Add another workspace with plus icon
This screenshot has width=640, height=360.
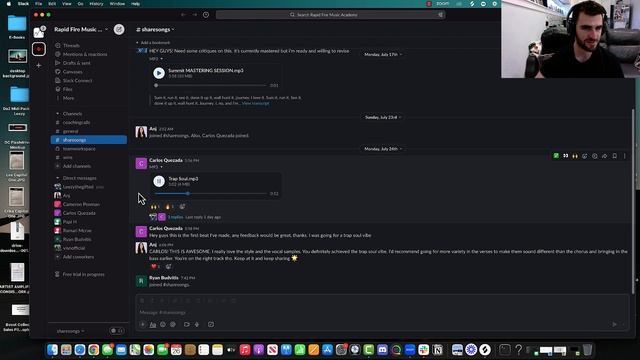click(39, 65)
